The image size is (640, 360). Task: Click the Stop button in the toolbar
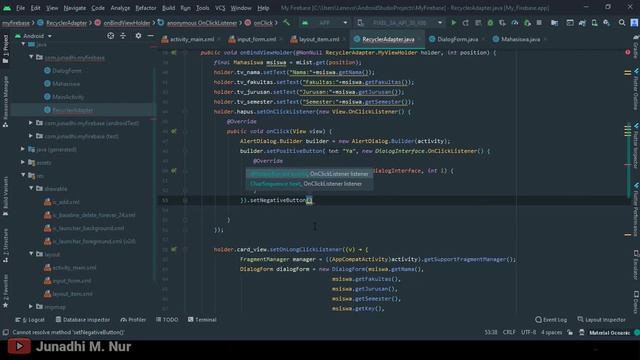pyautogui.click(x=539, y=23)
